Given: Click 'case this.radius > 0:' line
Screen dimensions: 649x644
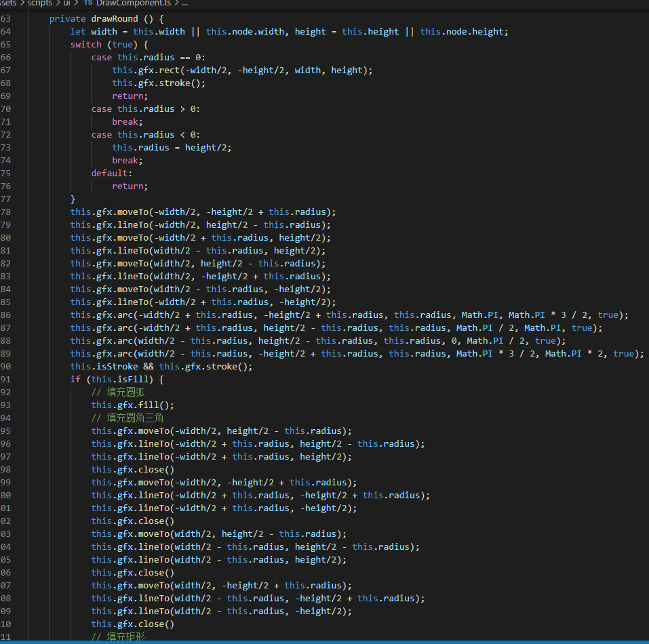Looking at the screenshot, I should pyautogui.click(x=146, y=108).
